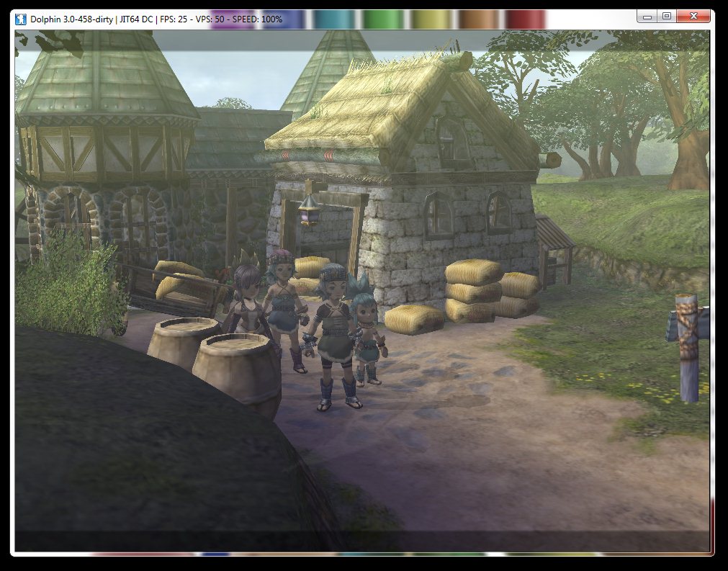The height and width of the screenshot is (571, 728).
Task: Click the rear wooden barrel
Action: point(181,341)
